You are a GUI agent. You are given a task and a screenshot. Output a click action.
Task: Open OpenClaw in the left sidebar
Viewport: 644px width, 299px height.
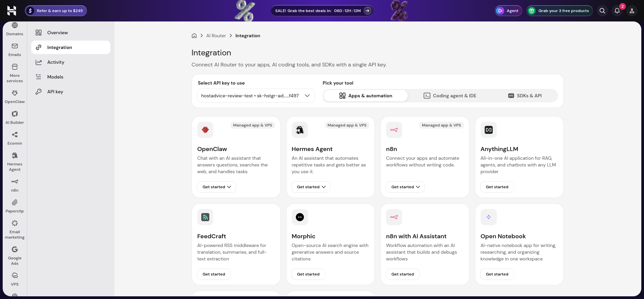pyautogui.click(x=15, y=97)
